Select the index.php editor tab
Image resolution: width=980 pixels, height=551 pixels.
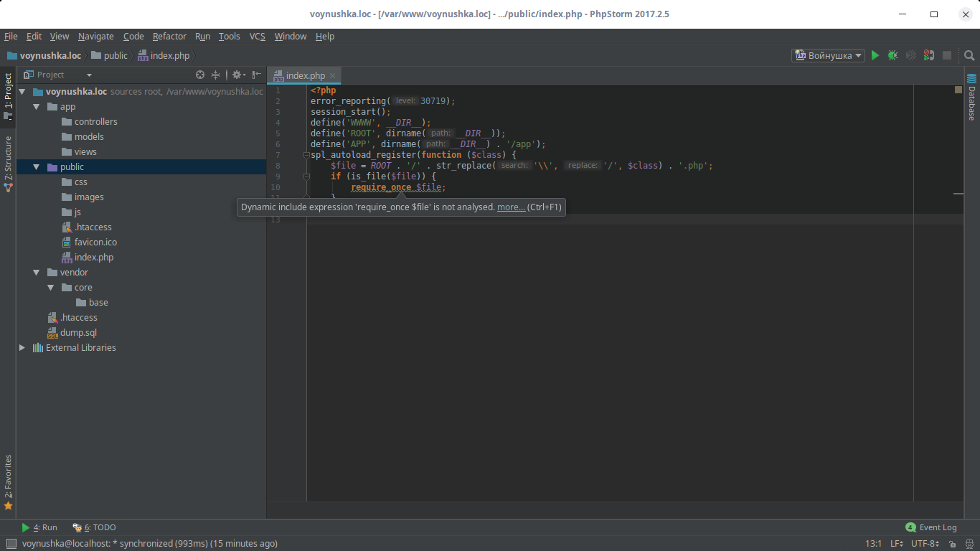point(305,75)
